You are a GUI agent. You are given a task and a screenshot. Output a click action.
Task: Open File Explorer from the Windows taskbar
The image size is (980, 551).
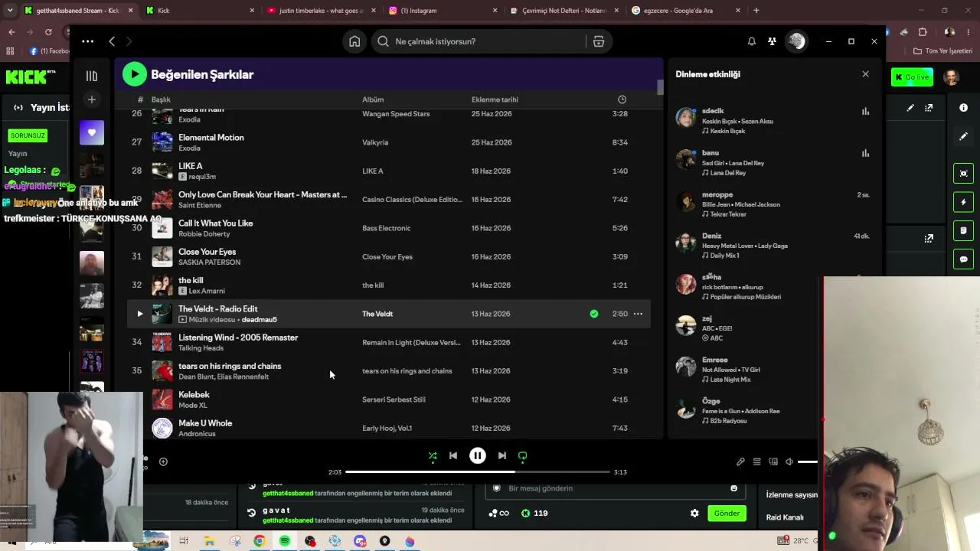(x=209, y=541)
